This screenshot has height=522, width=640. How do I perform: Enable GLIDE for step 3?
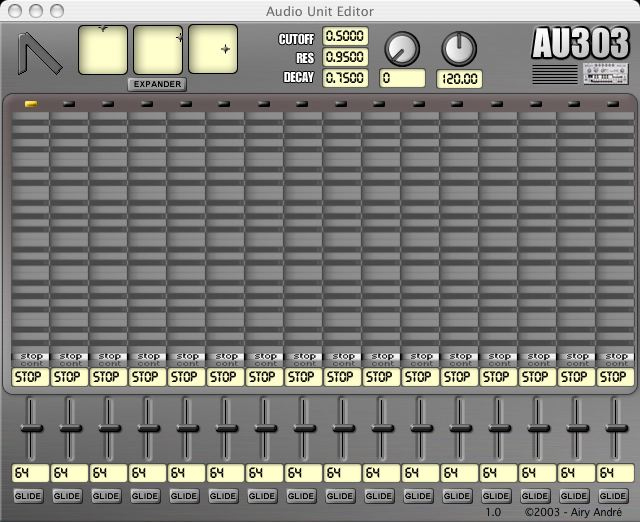pos(106,496)
